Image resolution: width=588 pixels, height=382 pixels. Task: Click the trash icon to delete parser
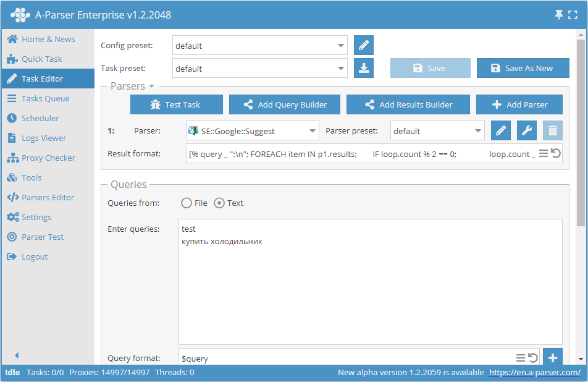553,131
